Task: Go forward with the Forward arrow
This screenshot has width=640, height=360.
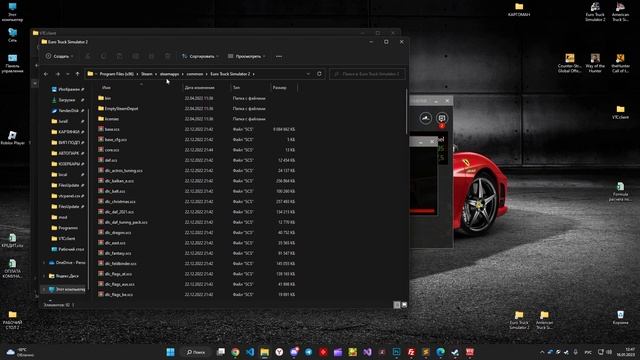Action: [58, 74]
